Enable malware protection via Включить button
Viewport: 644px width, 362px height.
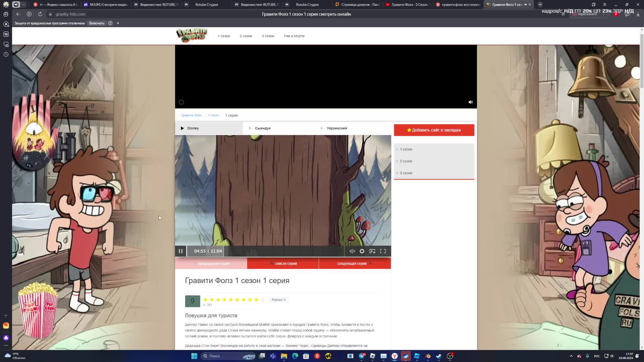tap(97, 23)
